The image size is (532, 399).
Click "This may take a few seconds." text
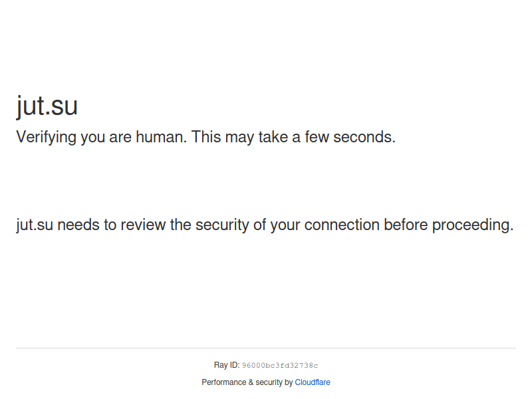click(x=293, y=137)
